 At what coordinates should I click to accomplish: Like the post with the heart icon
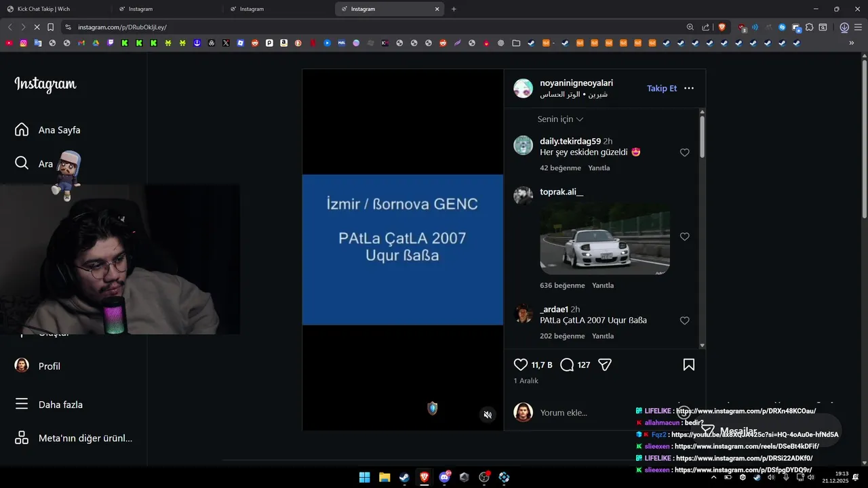[521, 365]
